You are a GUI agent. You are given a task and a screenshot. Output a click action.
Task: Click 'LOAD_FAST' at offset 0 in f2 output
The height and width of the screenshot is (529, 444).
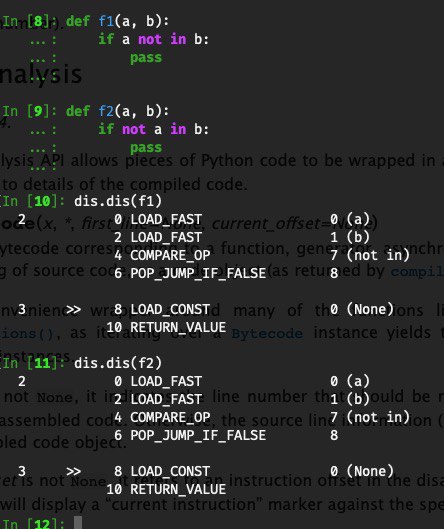[166, 382]
